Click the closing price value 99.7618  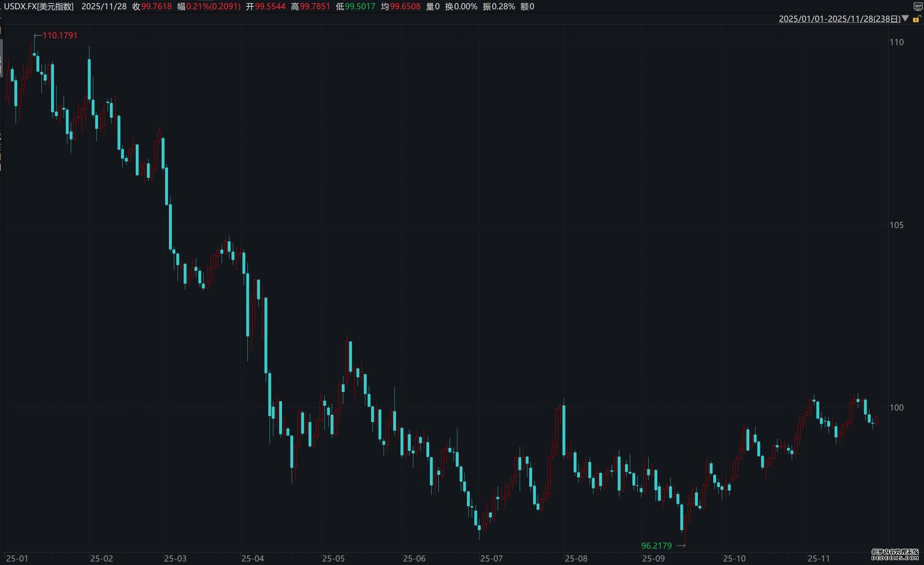[x=156, y=6]
